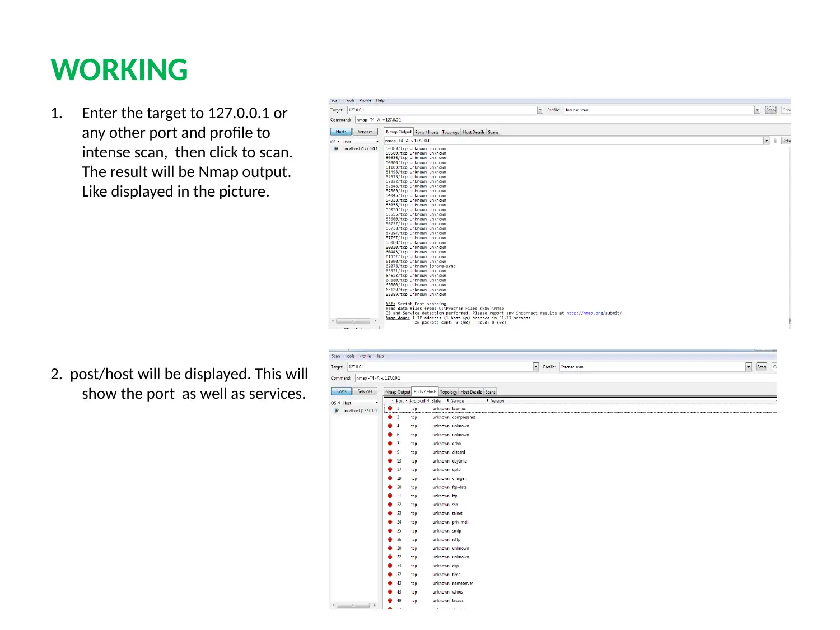Viewport: 840px width, 630px height.
Task: Expand Profile dropdown arrow in lower screenshot
Action: [749, 367]
